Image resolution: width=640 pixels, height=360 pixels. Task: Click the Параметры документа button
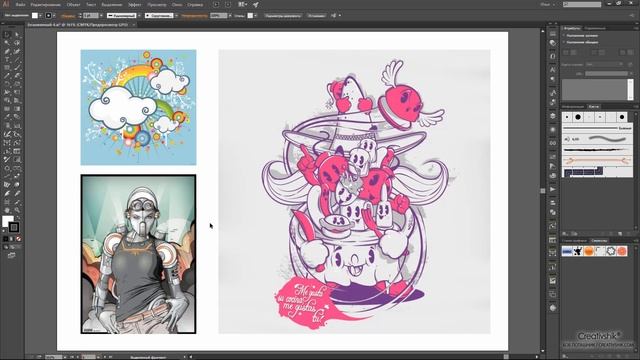click(283, 16)
